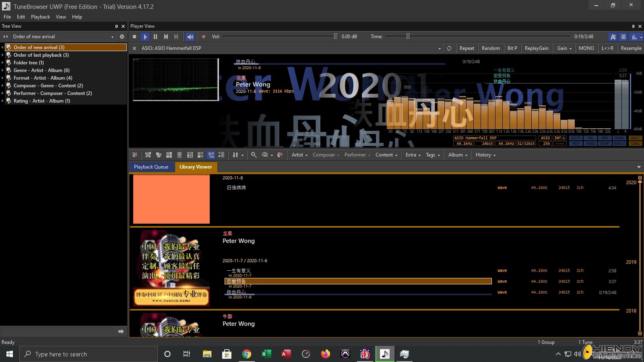
Task: Toggle the mute speaker button
Action: [x=190, y=37]
